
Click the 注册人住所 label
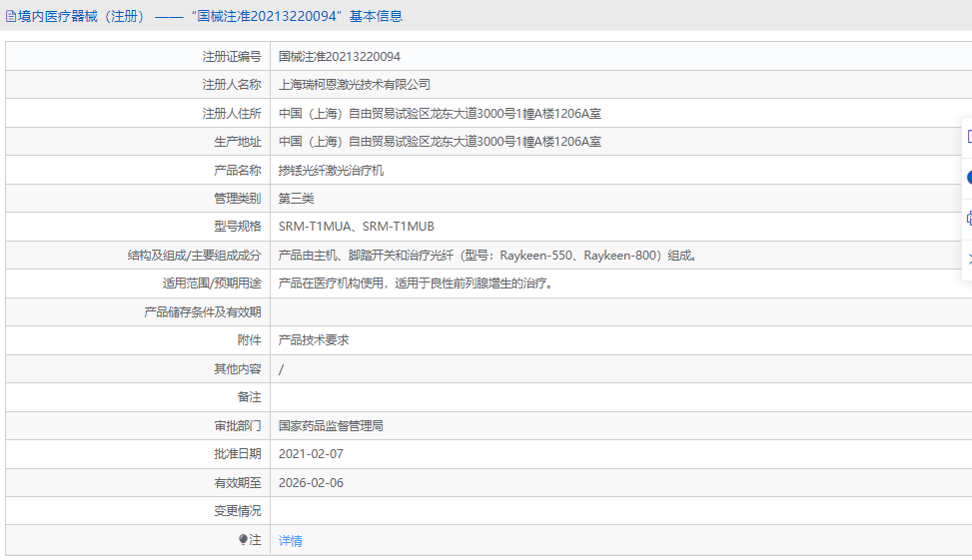[231, 114]
